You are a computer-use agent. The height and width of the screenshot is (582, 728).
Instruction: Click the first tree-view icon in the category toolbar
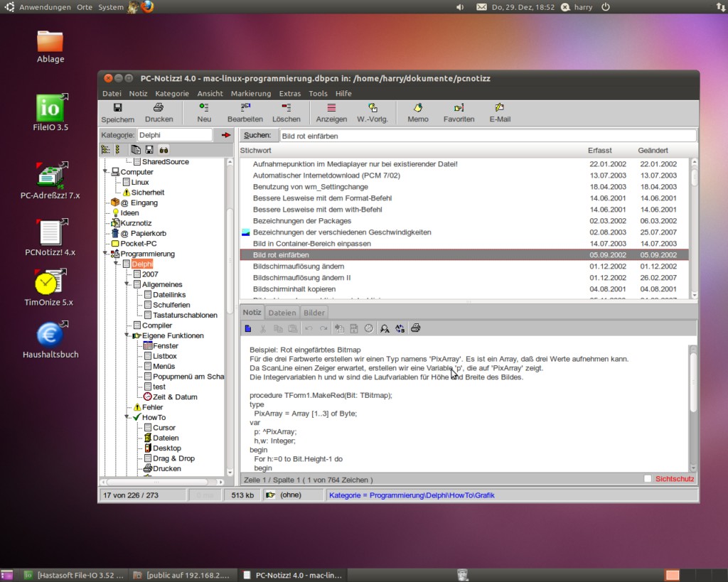click(x=106, y=150)
